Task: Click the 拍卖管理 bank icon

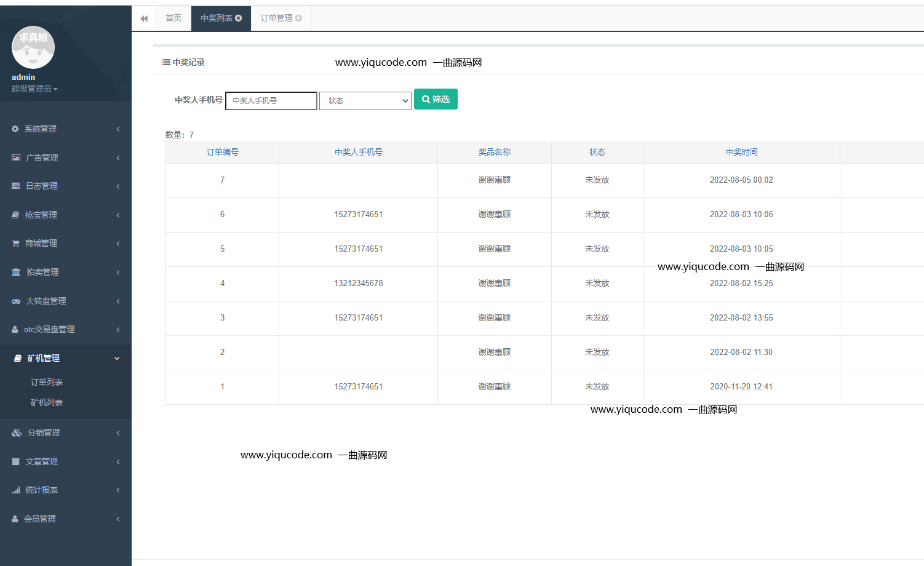Action: [16, 272]
